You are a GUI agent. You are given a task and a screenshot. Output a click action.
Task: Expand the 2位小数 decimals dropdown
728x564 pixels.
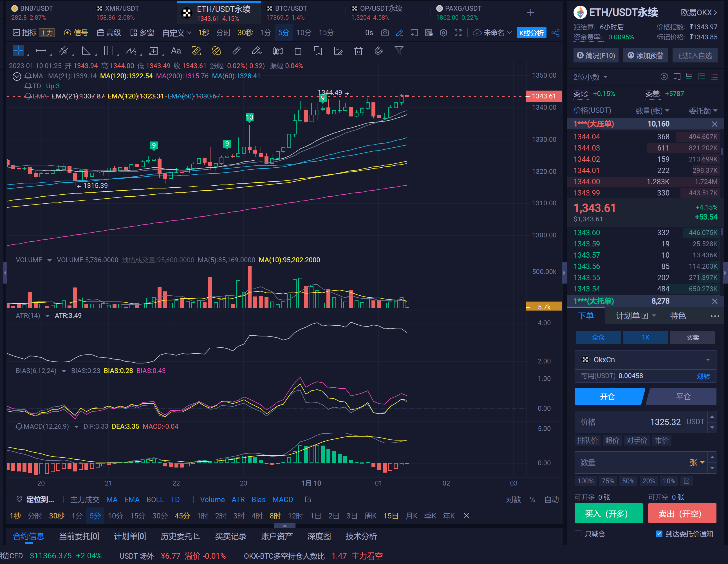point(590,77)
